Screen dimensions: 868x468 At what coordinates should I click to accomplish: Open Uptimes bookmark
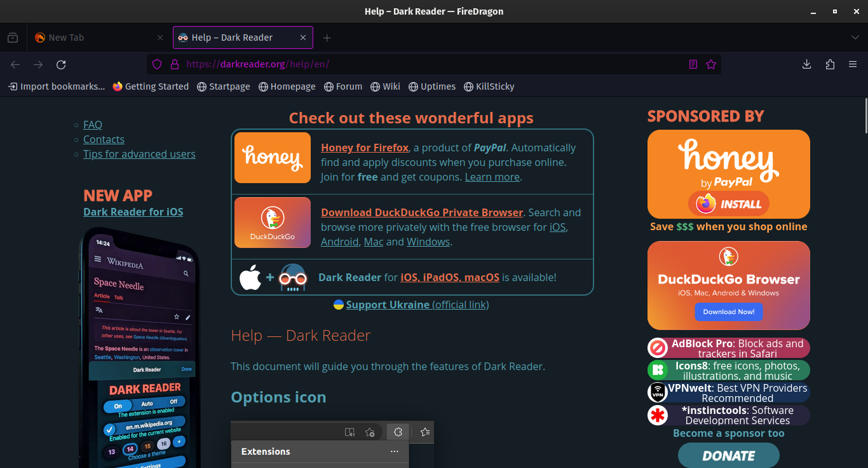tap(431, 86)
